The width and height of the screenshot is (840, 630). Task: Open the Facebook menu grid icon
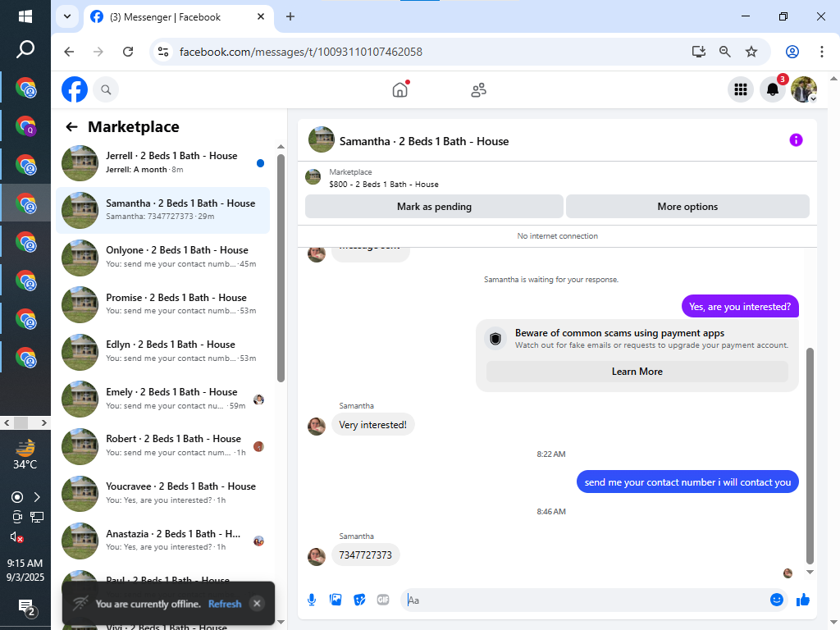click(x=741, y=89)
